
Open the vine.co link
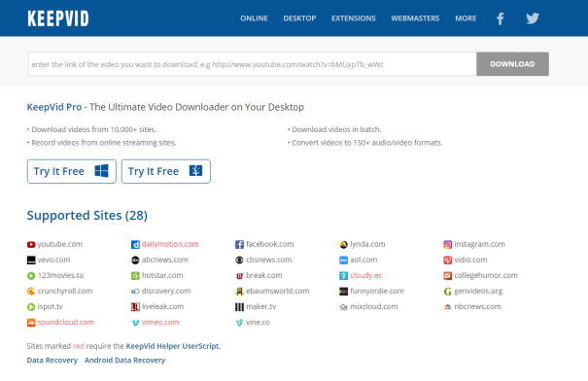click(258, 322)
